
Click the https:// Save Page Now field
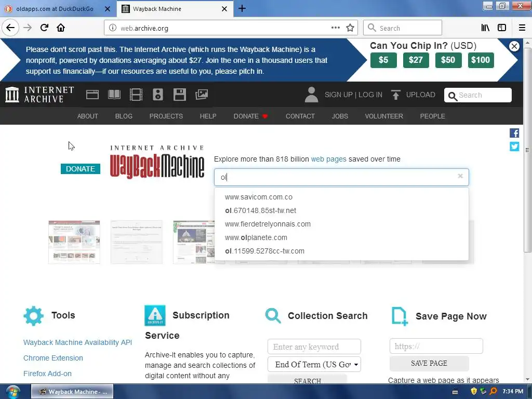click(x=436, y=346)
